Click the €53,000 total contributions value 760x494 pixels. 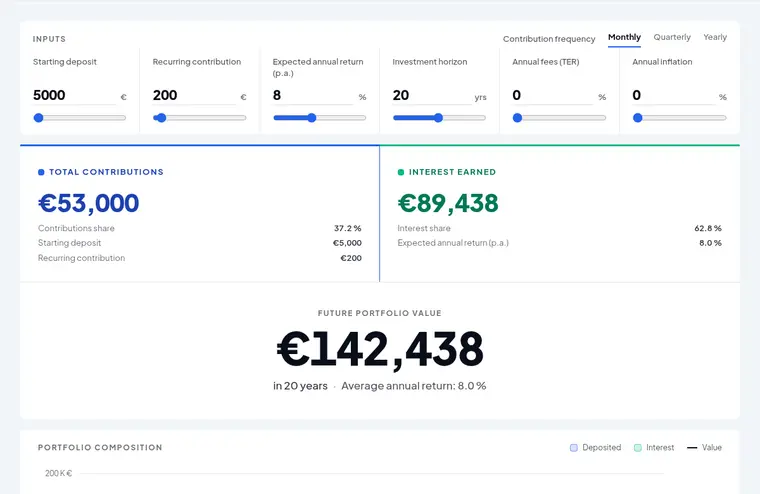tap(89, 203)
